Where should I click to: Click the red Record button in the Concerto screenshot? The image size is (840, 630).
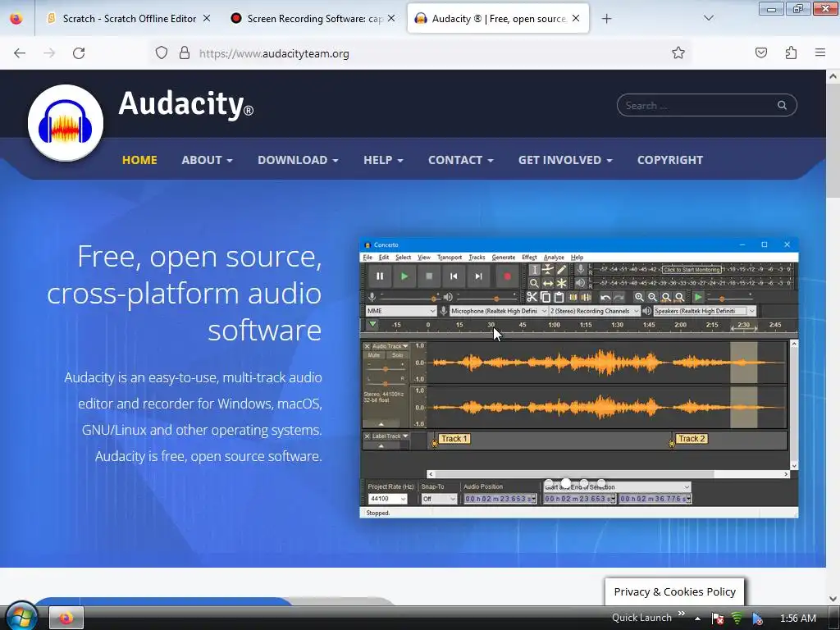(507, 276)
